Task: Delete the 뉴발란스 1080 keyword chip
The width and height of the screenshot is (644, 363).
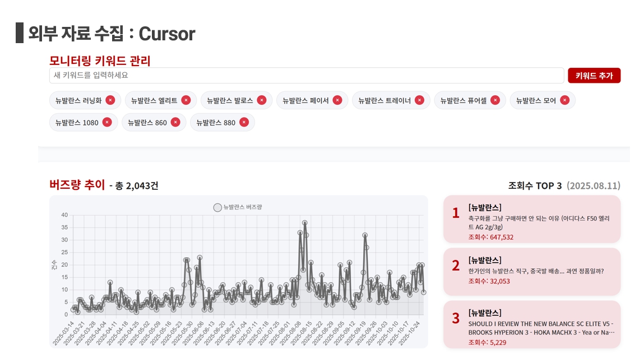Action: point(107,122)
